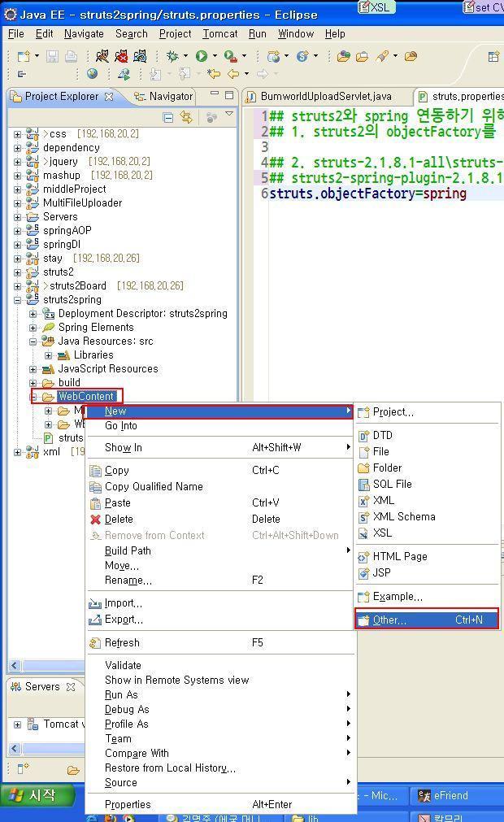Viewport: 504px width, 822px height.
Task: Click the New wizard toolbar icon
Action: click(x=24, y=56)
